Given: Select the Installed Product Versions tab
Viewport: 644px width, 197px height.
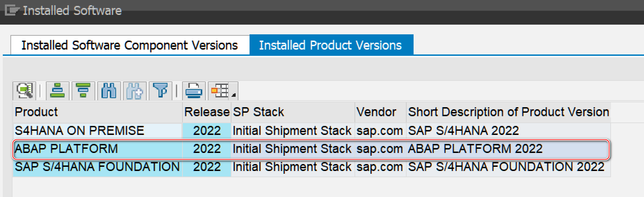Looking at the screenshot, I should (330, 45).
